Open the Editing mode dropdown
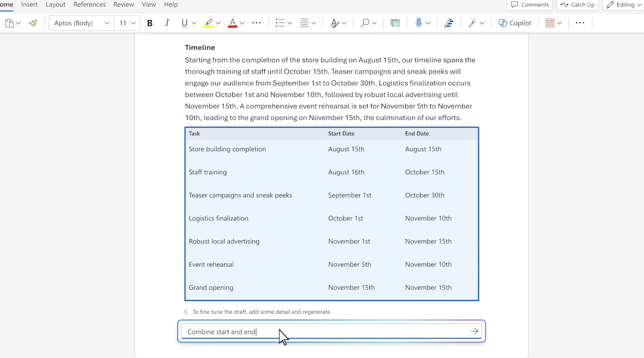The width and height of the screenshot is (644, 358). (623, 5)
